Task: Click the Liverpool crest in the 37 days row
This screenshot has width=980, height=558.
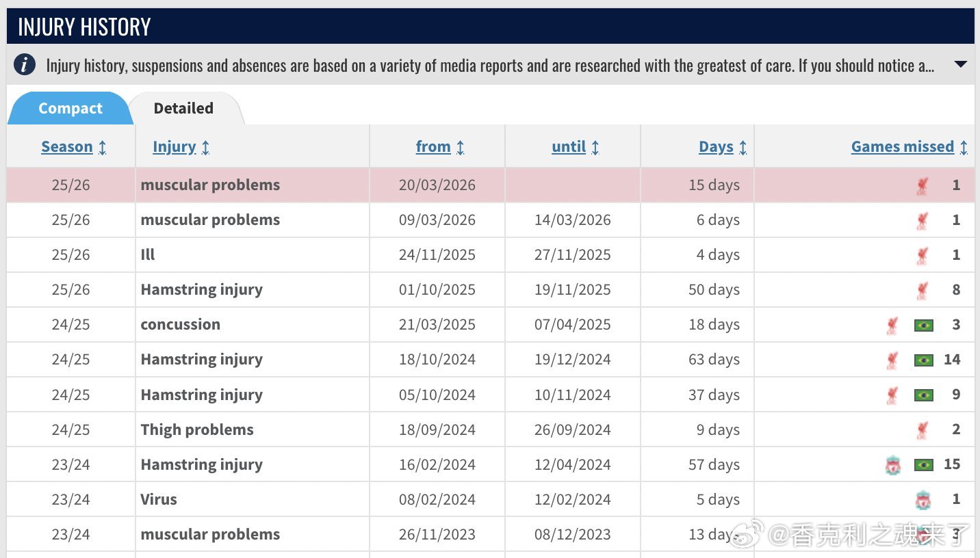Action: click(892, 395)
